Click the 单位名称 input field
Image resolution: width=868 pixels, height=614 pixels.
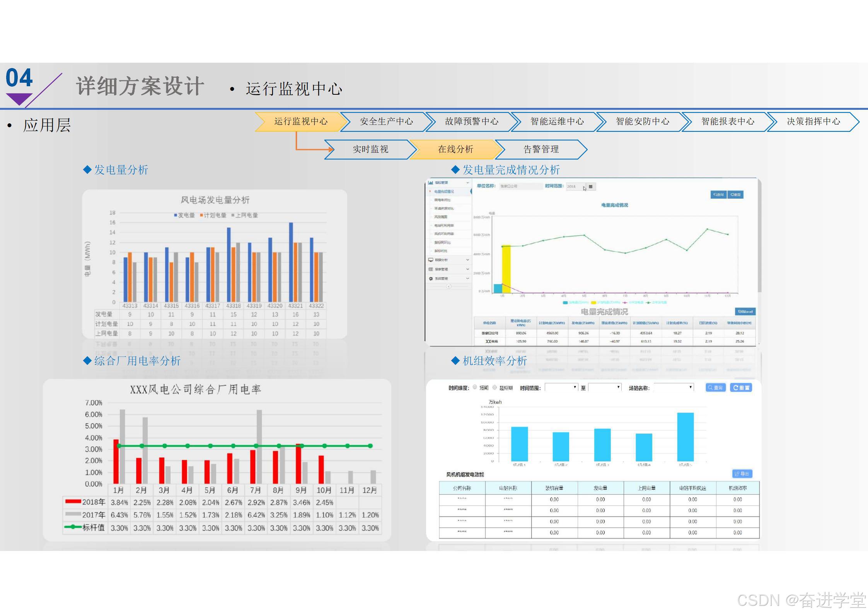[x=520, y=186]
